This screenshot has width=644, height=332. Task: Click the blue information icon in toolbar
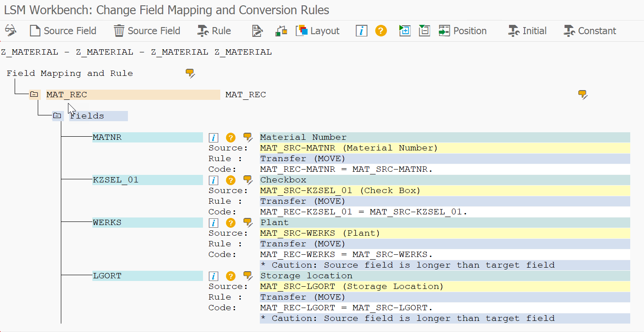362,31
